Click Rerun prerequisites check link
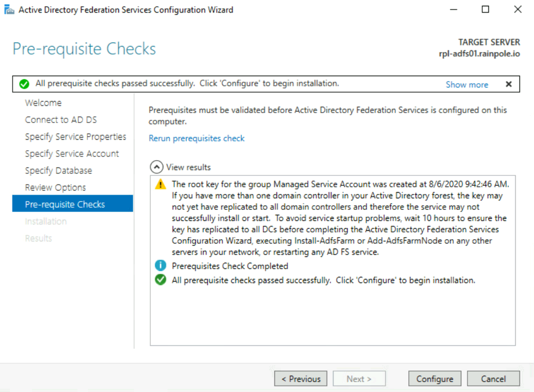This screenshot has width=534, height=392. tap(196, 138)
